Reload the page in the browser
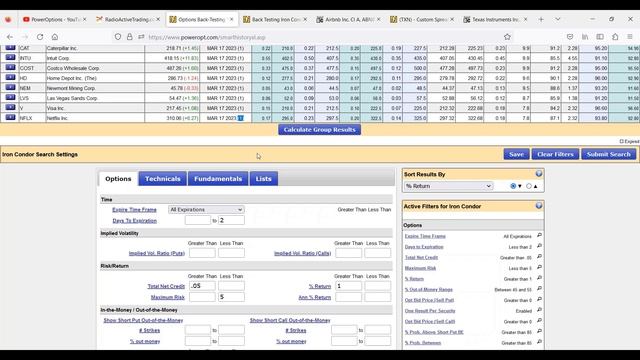Viewport: 640px width, 360px height. point(40,37)
